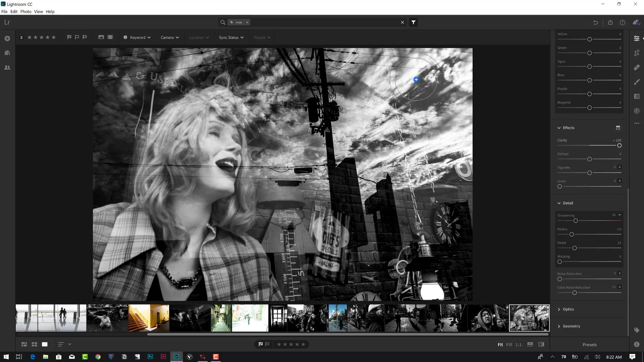Click the Sharpening slider handle
Screen dimensions: 644x362
(576, 221)
